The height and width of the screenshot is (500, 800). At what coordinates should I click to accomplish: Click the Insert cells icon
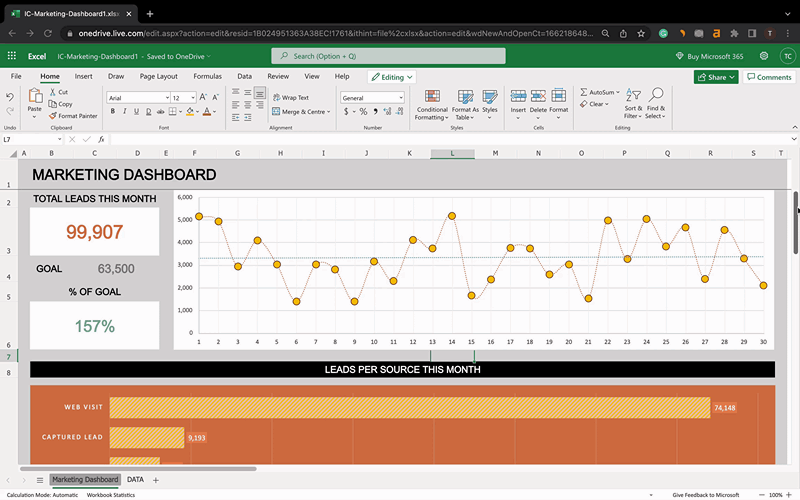[518, 96]
